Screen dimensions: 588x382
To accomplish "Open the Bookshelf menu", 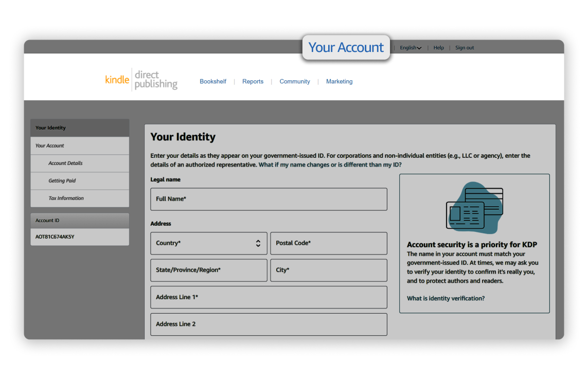I will click(x=213, y=81).
